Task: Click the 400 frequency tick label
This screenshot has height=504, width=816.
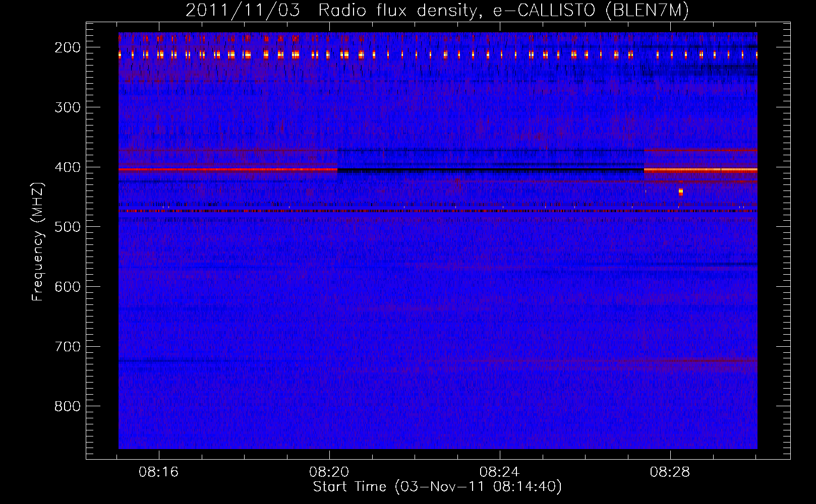Action: [67, 167]
